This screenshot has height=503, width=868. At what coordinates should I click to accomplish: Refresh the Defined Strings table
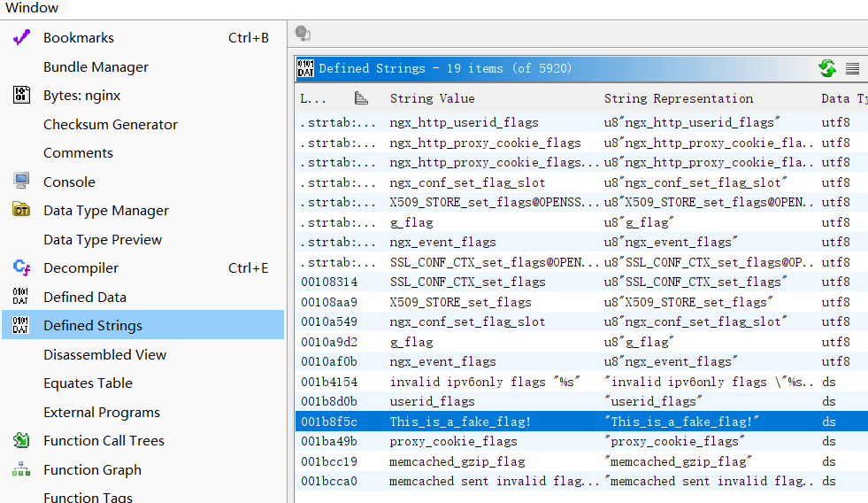point(827,68)
